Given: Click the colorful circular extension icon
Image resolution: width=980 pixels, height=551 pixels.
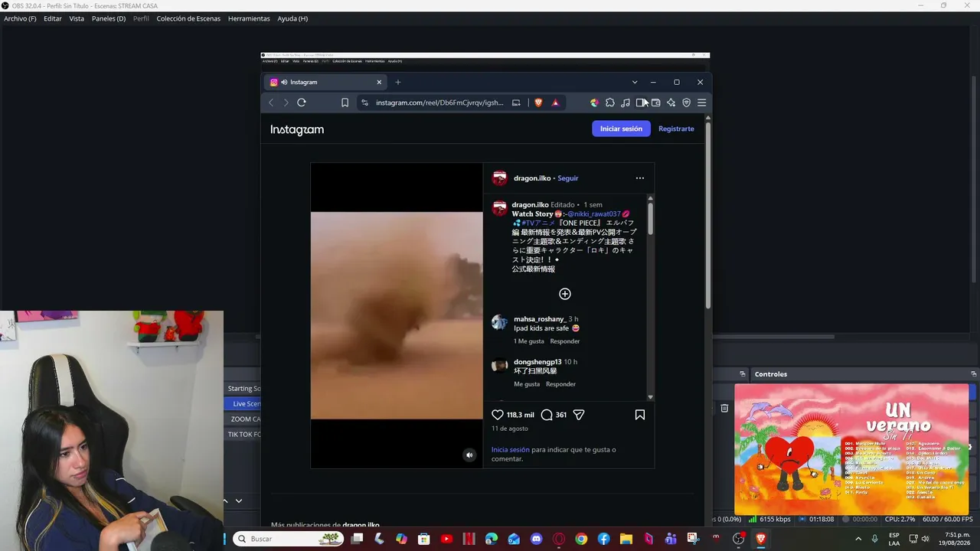Looking at the screenshot, I should point(594,103).
